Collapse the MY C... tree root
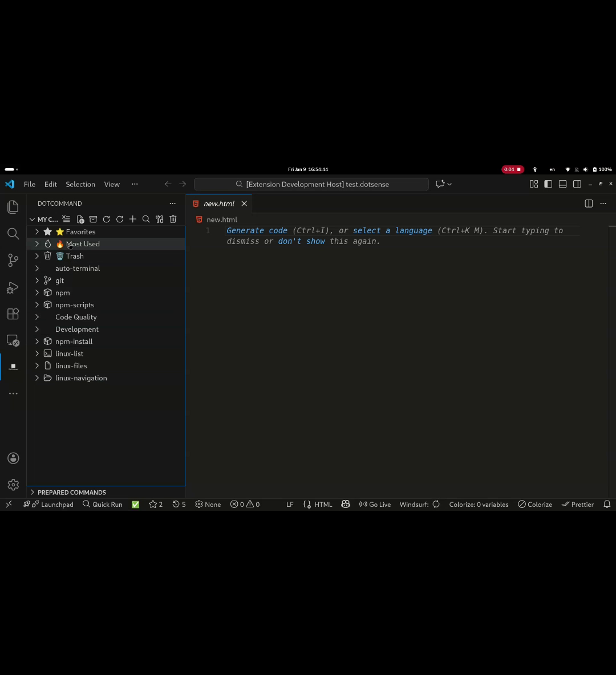 [32, 219]
